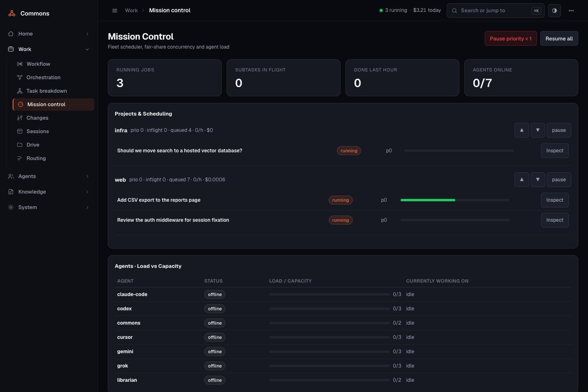Lower priority of web project
588x392 pixels.
click(x=538, y=180)
